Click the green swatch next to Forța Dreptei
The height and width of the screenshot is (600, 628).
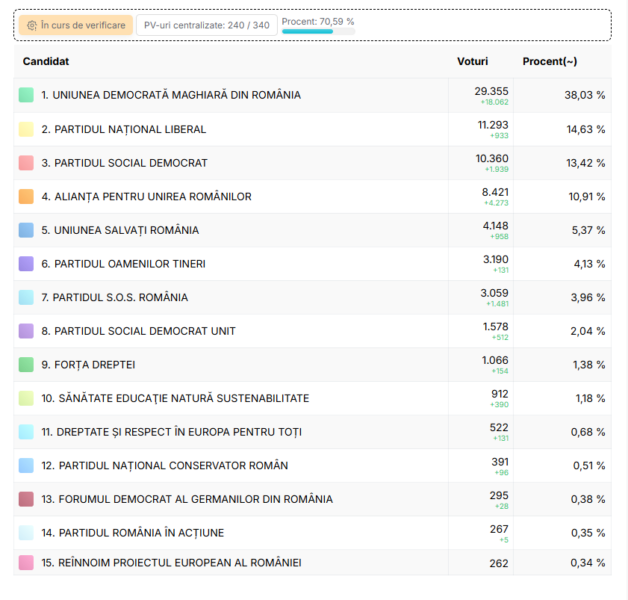(26, 365)
